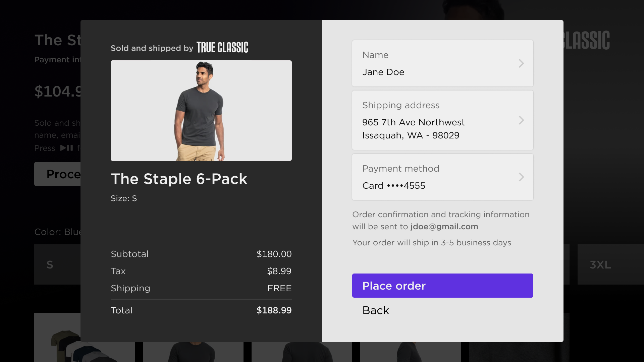Screen dimensions: 644x362
Task: Edit the Jane Doe name value
Action: (x=383, y=72)
